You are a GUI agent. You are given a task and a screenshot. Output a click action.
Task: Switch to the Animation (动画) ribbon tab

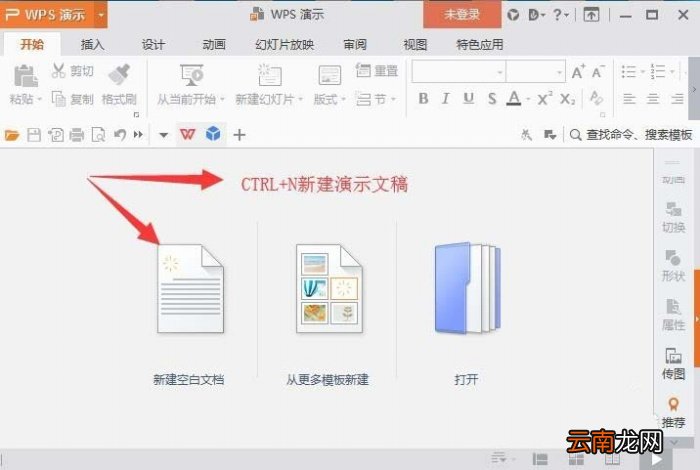(x=214, y=45)
